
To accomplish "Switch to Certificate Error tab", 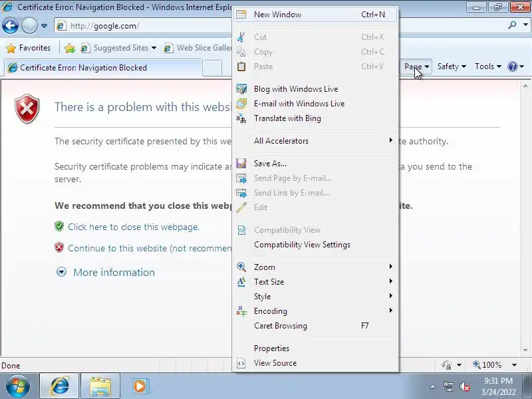I will point(103,68).
